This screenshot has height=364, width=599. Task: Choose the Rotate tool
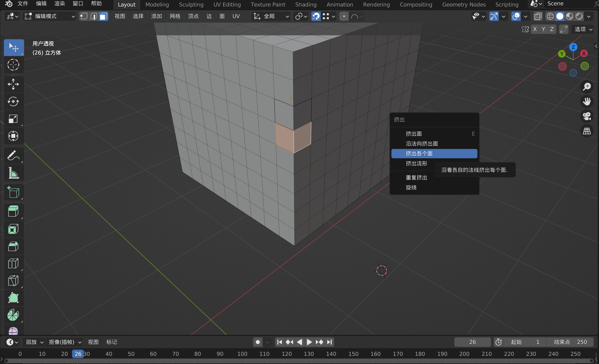pos(14,101)
